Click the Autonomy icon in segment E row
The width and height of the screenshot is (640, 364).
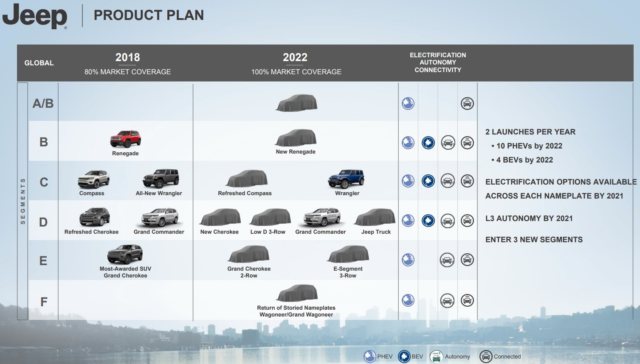coord(448,260)
